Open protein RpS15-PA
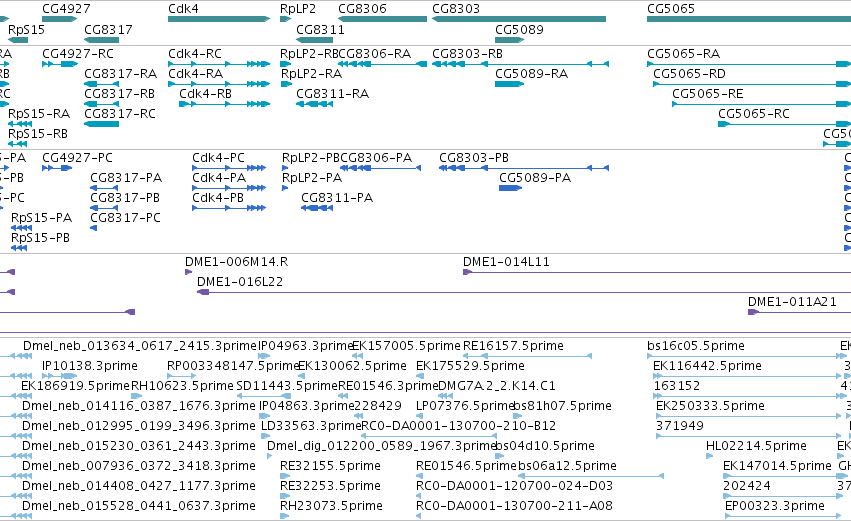The image size is (851, 521). click(41, 218)
